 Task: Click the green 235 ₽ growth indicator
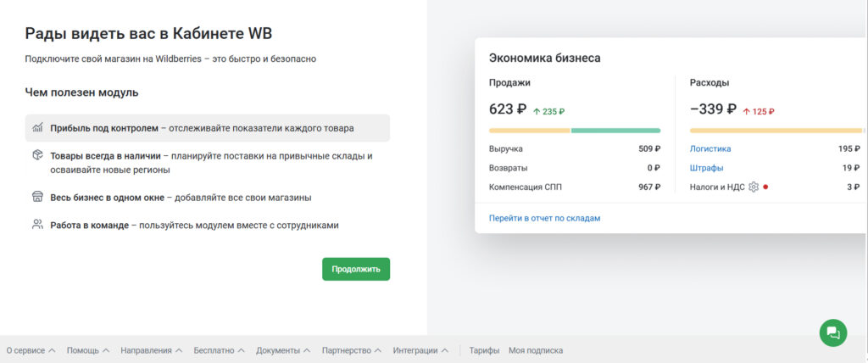tap(548, 111)
